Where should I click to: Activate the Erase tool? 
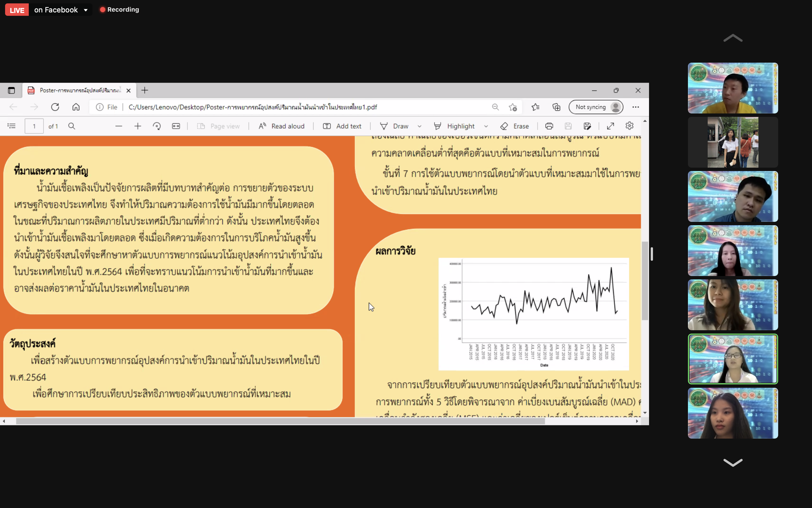point(515,126)
